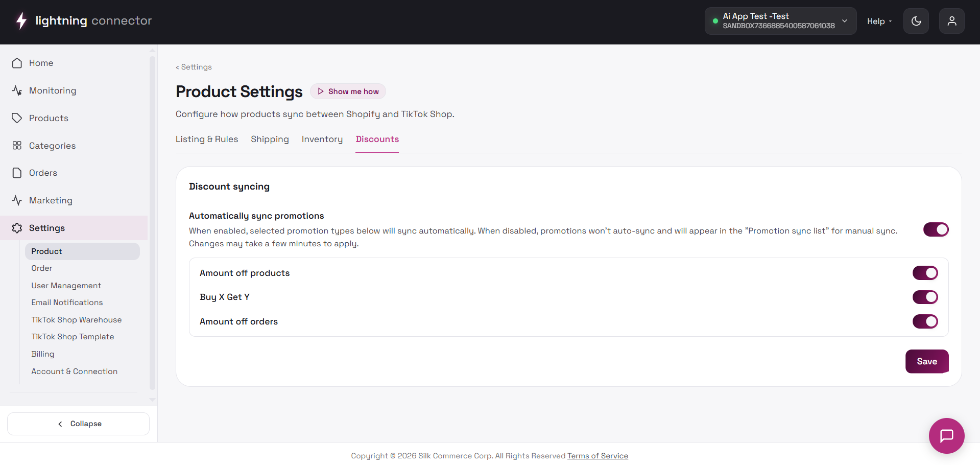Collapse the sidebar with Collapse button
Screen dimensions: 980x465
78,424
